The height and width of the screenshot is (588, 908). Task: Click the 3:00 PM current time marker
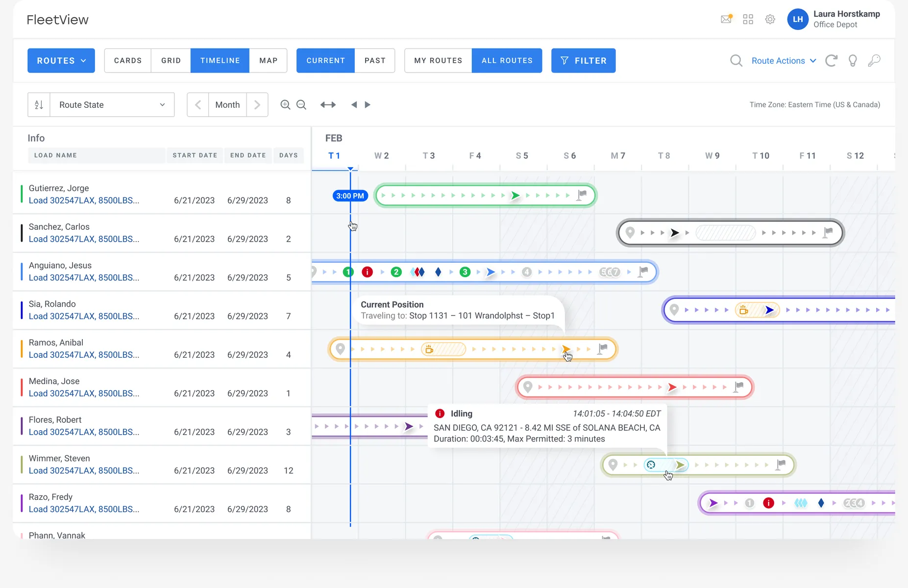pyautogui.click(x=350, y=196)
